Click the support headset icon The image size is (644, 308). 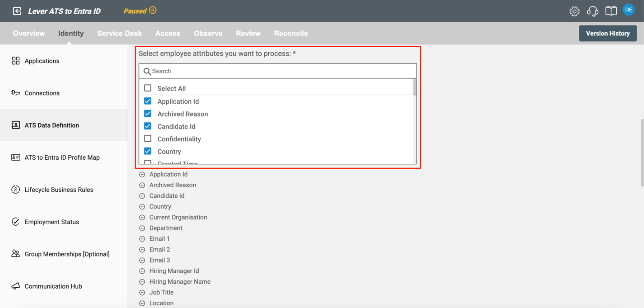[592, 11]
